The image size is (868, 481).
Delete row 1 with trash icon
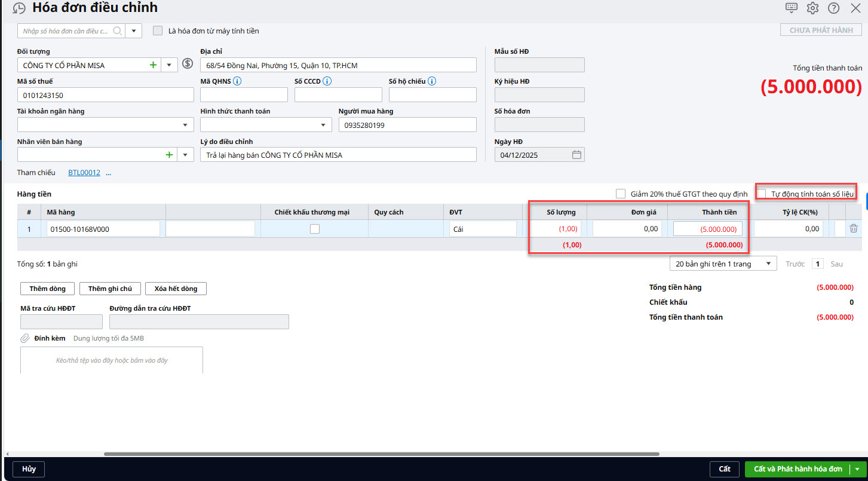click(x=854, y=228)
